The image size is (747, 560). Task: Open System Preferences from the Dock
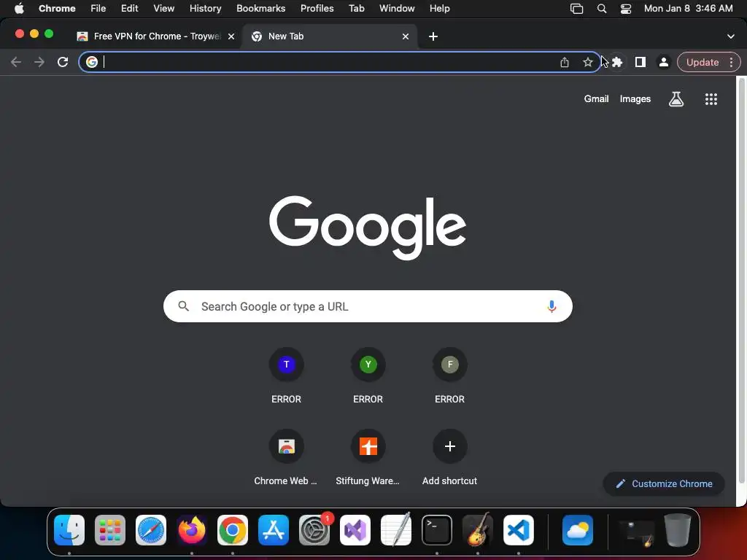(x=314, y=530)
